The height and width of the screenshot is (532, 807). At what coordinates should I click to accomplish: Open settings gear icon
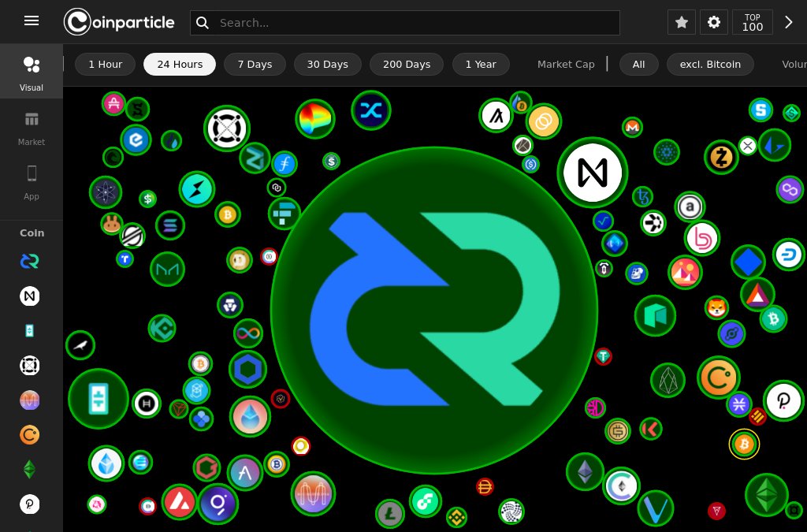click(713, 22)
